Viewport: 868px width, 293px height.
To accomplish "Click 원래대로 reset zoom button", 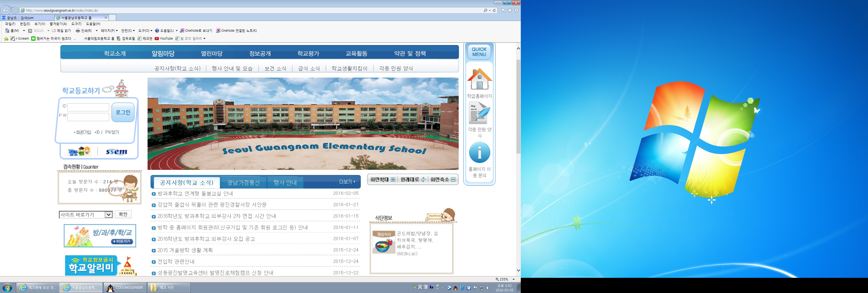I will pos(413,180).
